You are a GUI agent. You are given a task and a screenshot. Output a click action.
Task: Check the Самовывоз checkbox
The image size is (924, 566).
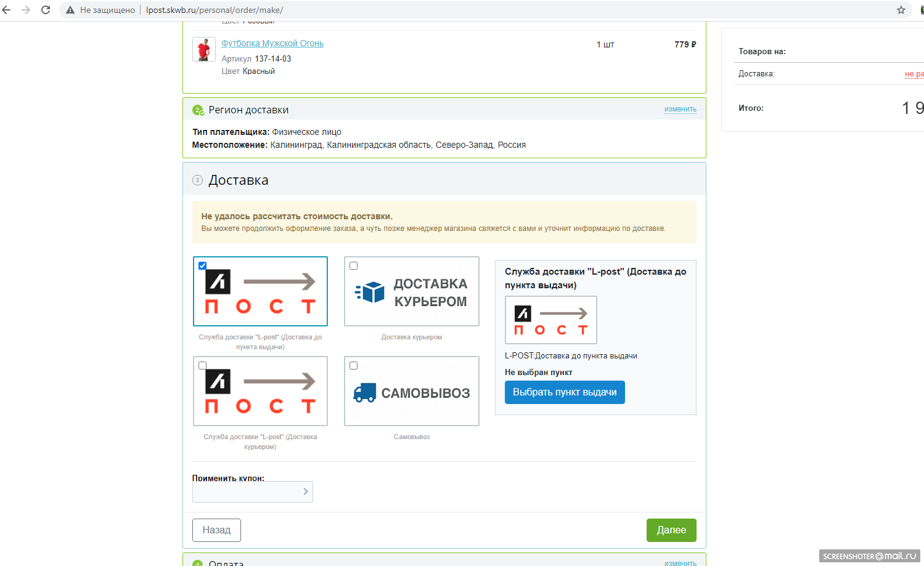pos(354,365)
